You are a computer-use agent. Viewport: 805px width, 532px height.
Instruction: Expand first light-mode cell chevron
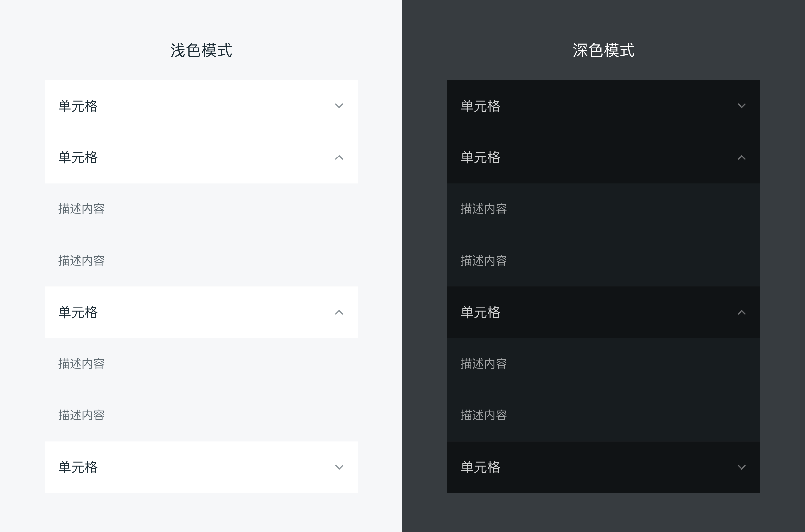[339, 106]
